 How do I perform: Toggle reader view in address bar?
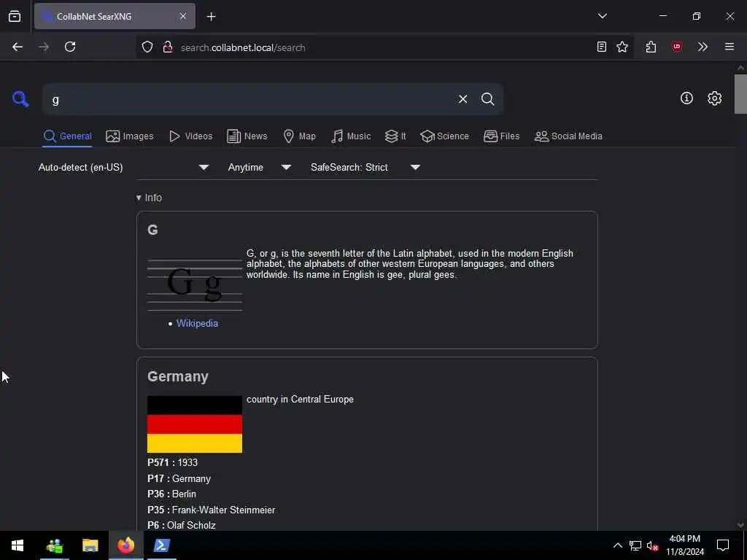pyautogui.click(x=602, y=47)
